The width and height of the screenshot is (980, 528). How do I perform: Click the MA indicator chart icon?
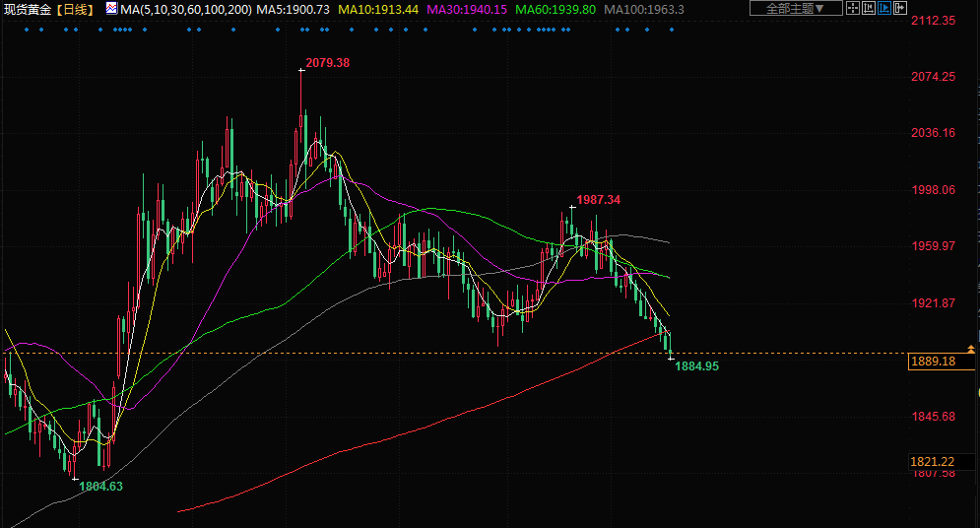(111, 9)
